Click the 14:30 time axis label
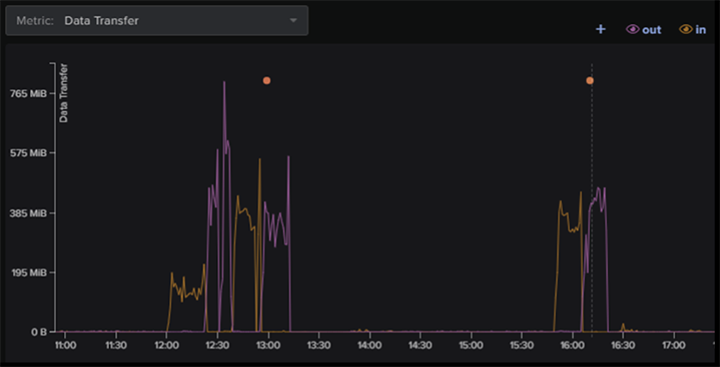This screenshot has width=720, height=367. point(420,344)
